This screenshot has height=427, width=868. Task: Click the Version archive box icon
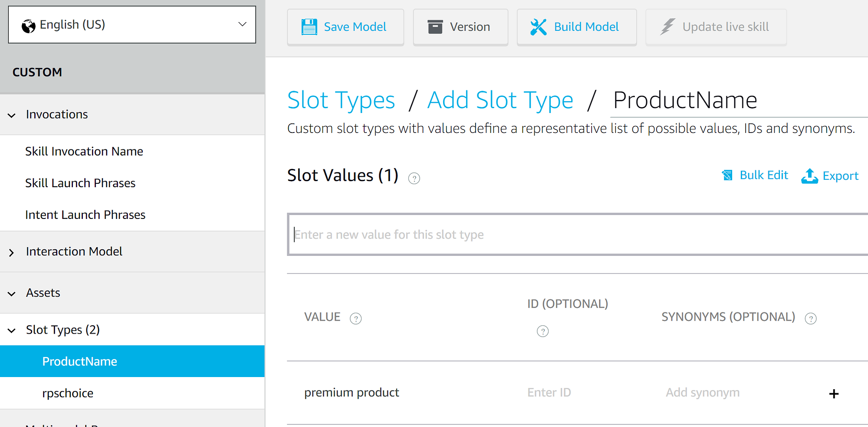435,27
